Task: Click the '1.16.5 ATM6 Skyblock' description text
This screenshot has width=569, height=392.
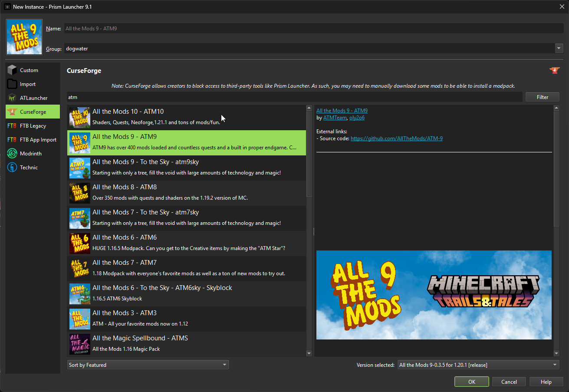Action: tap(117, 299)
